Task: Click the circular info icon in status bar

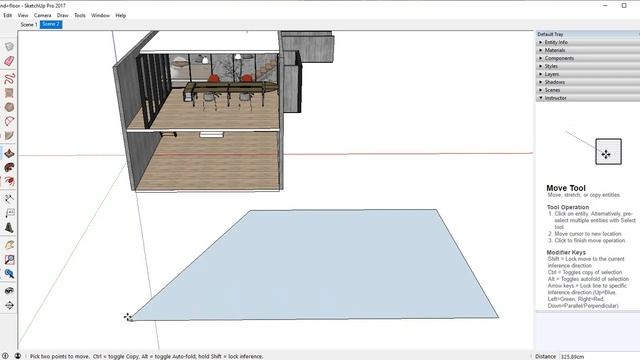Action: point(5,356)
